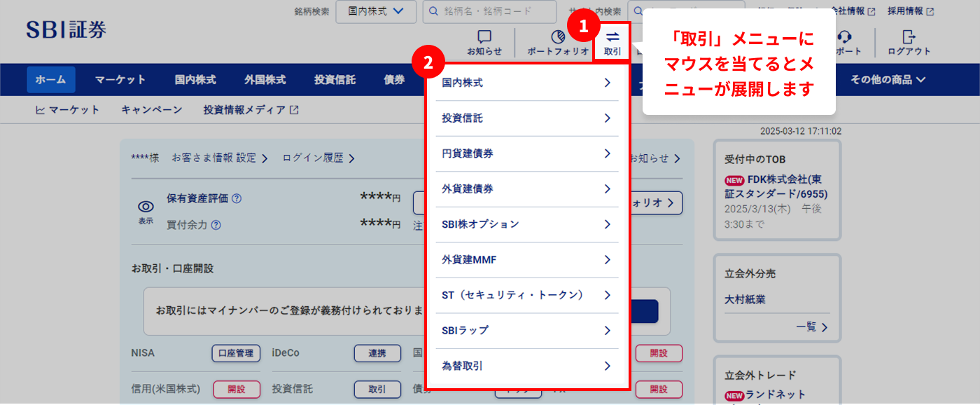Select SBI株オプション in the 取引 menu
Screen dimensions: 980x405
pyautogui.click(x=527, y=224)
